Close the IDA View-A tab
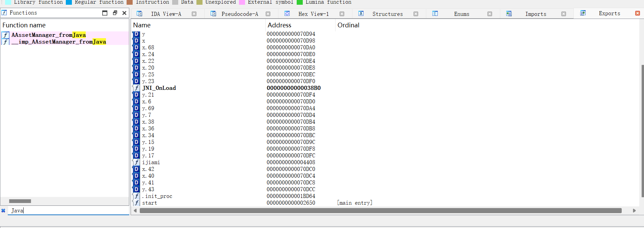The image size is (644, 228). pos(194,14)
